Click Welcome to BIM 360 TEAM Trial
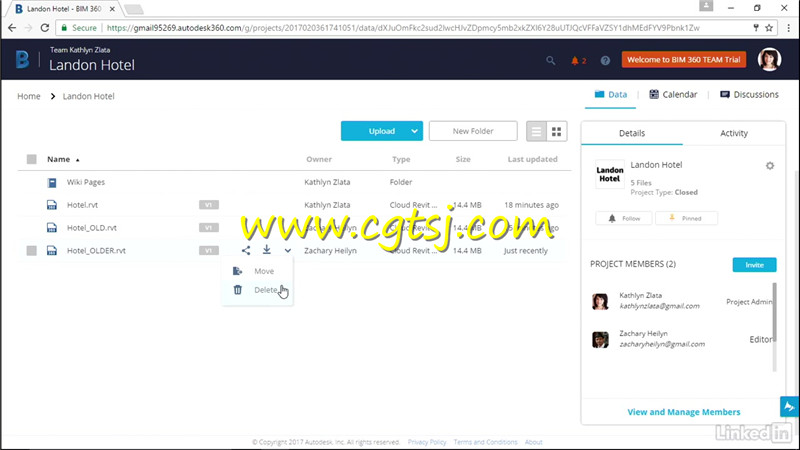This screenshot has height=450, width=800. point(684,60)
